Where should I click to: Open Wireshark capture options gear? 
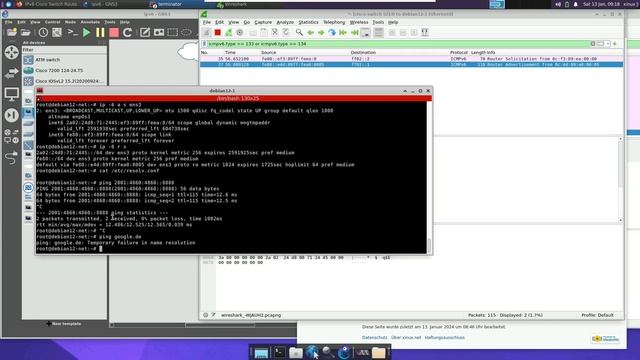pyautogui.click(x=240, y=32)
